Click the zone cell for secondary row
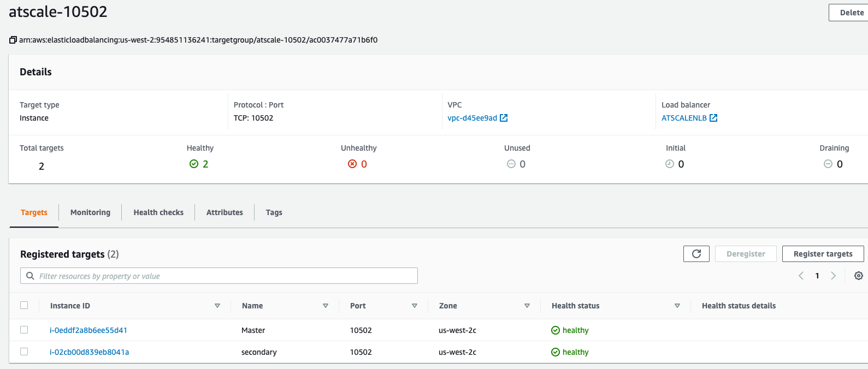 pyautogui.click(x=457, y=352)
